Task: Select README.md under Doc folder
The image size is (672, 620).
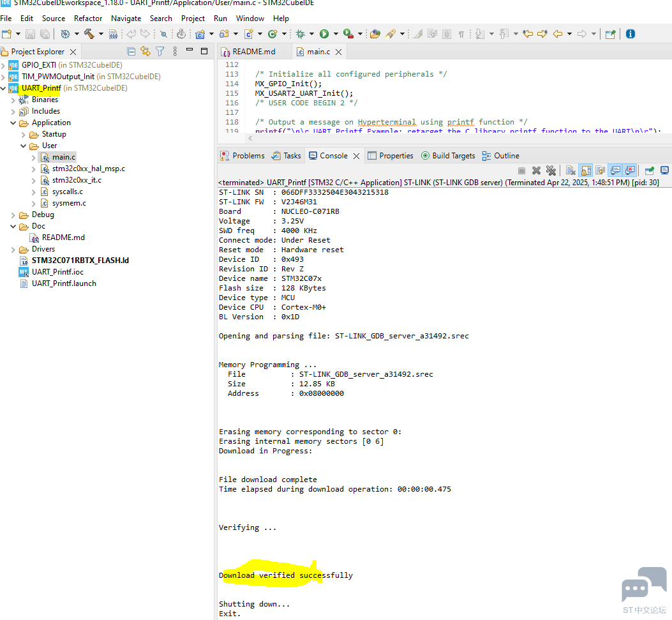Action: [x=63, y=238]
